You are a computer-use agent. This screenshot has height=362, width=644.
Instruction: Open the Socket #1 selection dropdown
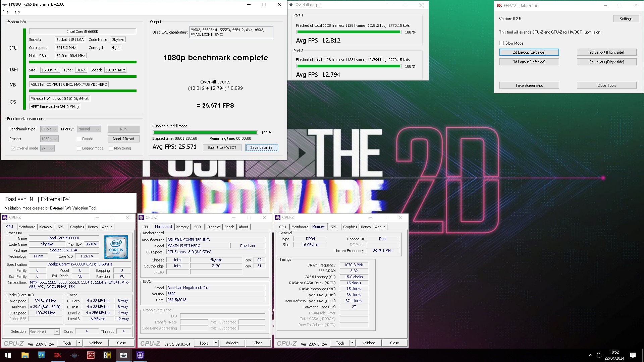[x=44, y=331]
